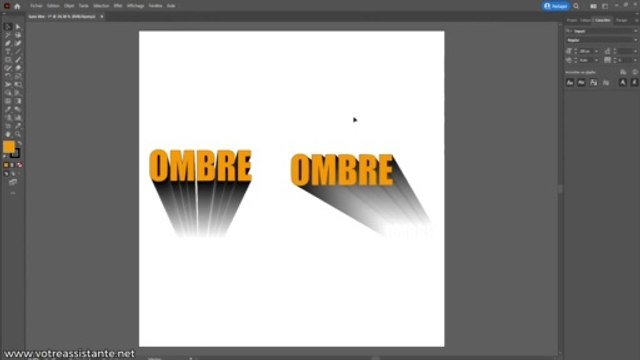This screenshot has width=640, height=360.
Task: Swap fill and stroke colors
Action: [19, 143]
